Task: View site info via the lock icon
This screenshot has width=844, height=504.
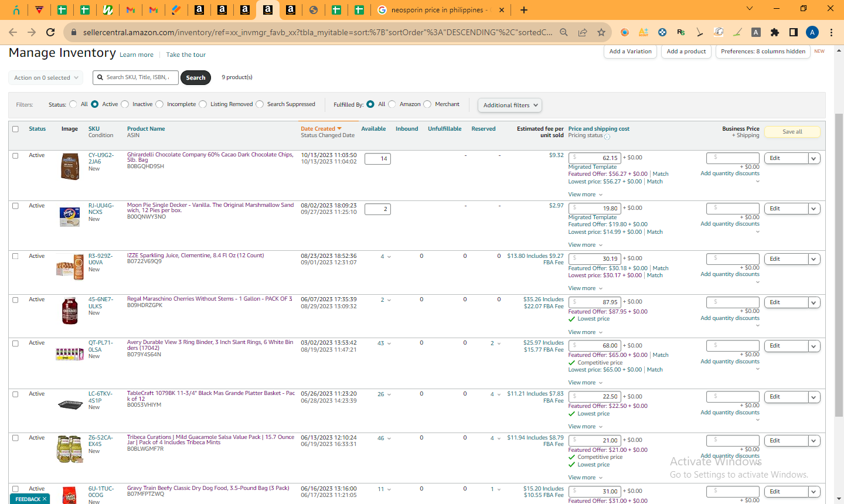Action: pyautogui.click(x=74, y=32)
